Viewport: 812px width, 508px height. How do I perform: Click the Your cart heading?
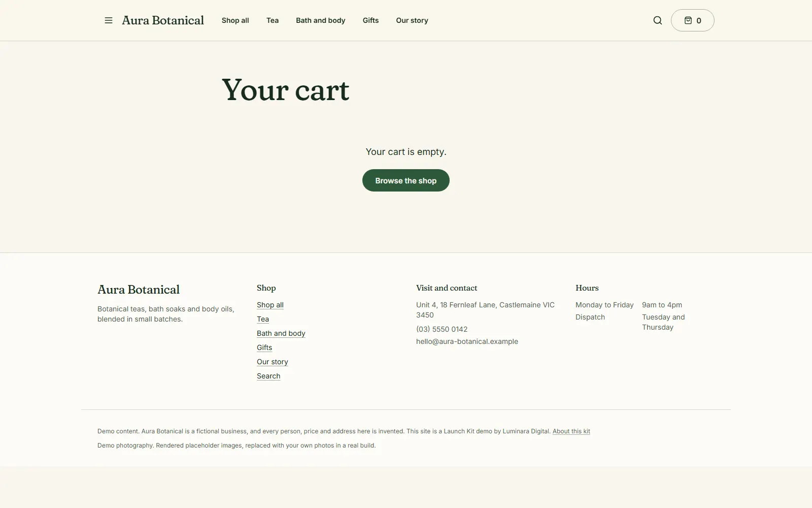click(x=286, y=90)
